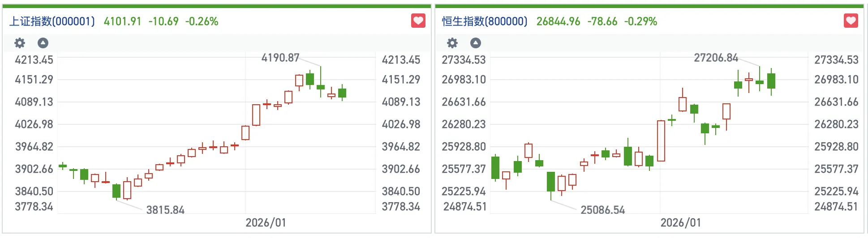Click the 25086.54 low point label
The height and width of the screenshot is (238, 868).
pyautogui.click(x=602, y=210)
